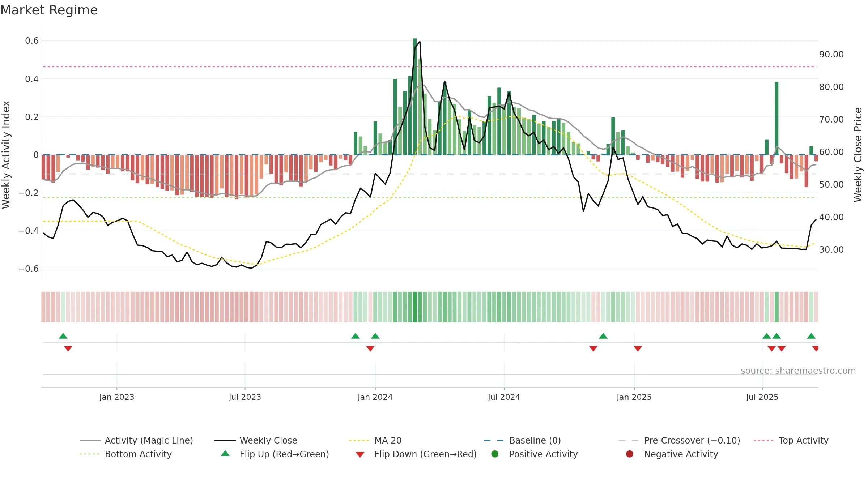868x488 pixels.
Task: Click the 'Jan 2024' x-axis label
Action: [375, 397]
